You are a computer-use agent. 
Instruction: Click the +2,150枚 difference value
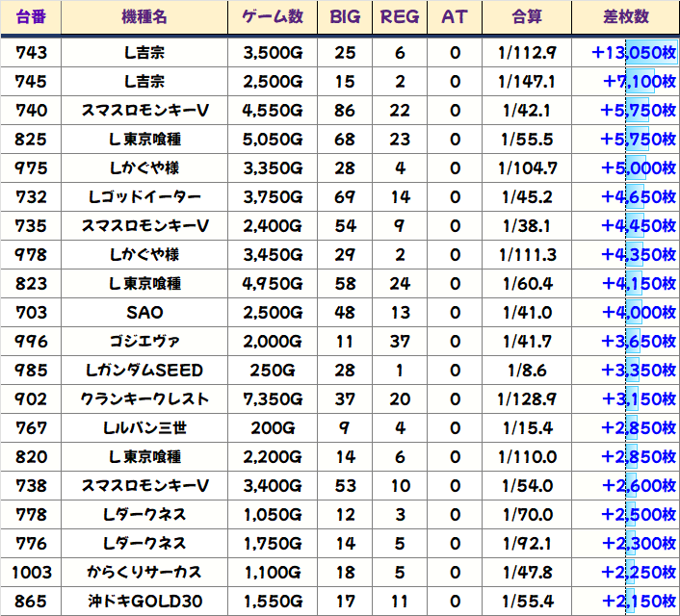pyautogui.click(x=640, y=602)
